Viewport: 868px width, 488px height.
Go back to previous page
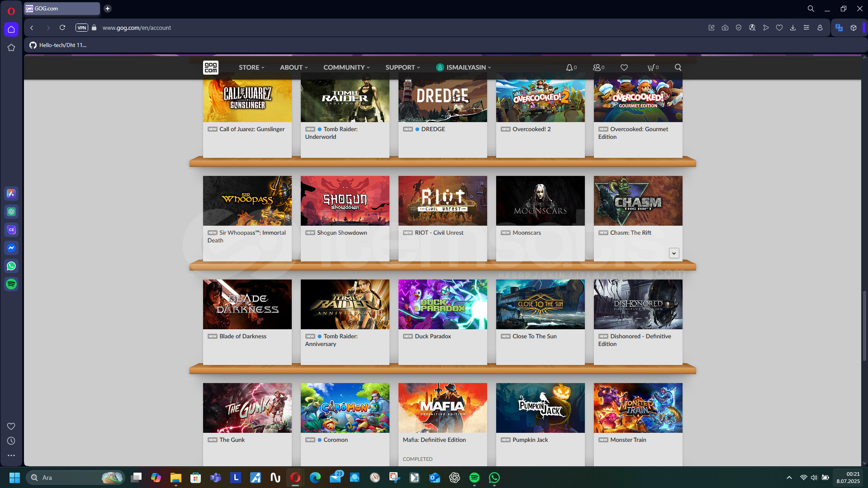tap(32, 28)
